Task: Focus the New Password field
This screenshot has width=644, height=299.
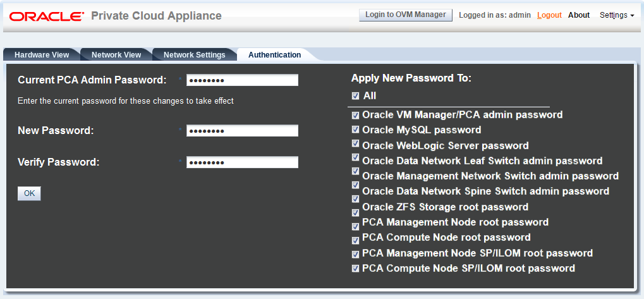Action: [242, 131]
